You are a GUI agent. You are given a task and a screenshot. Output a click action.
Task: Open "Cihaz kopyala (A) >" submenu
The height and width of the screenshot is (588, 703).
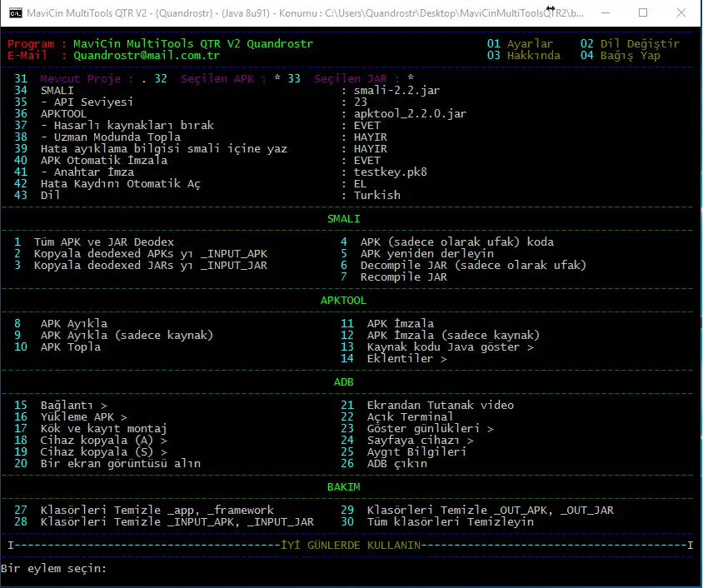(103, 440)
